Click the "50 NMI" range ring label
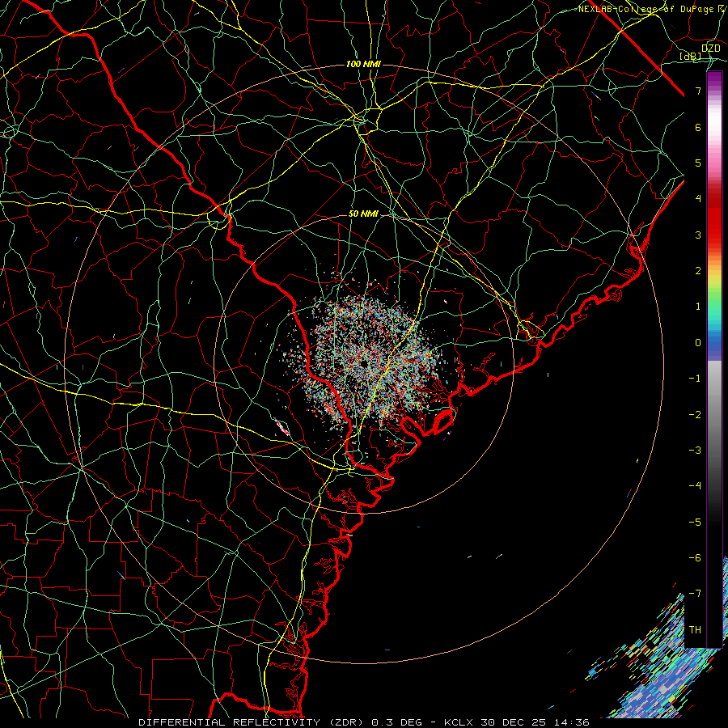 [x=363, y=214]
